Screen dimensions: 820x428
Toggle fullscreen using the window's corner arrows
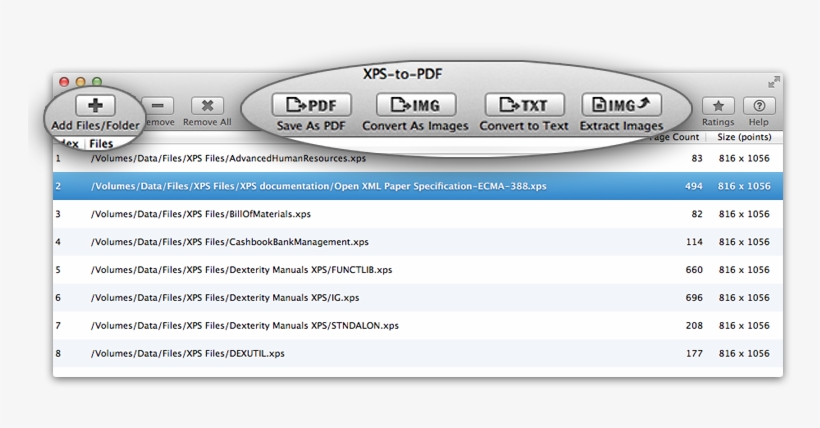773,82
